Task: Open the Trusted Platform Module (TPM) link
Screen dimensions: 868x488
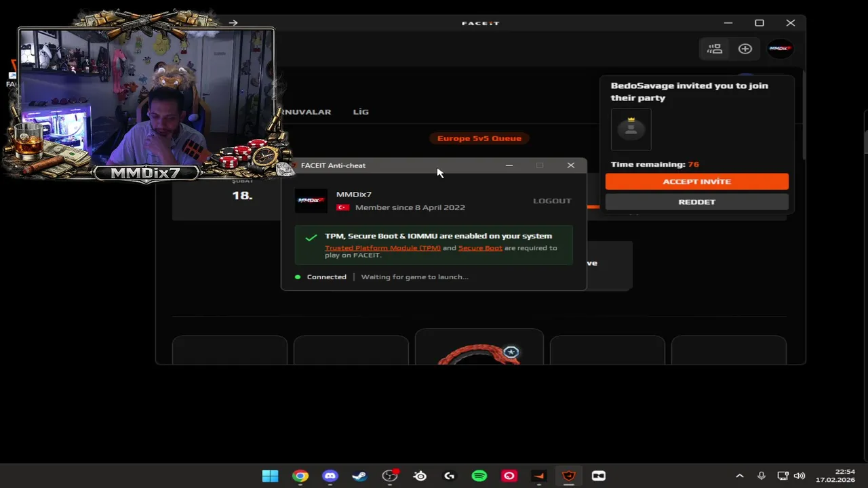Action: coord(382,248)
